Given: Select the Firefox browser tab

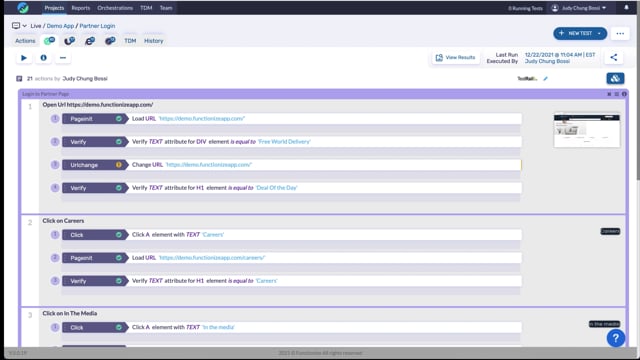Looking at the screenshot, I should pos(70,40).
